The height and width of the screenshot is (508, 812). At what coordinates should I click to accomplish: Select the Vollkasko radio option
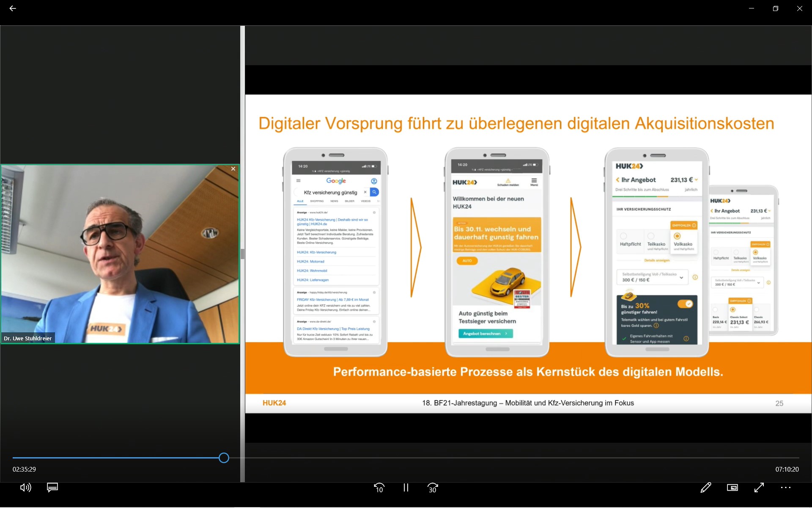pos(677,236)
